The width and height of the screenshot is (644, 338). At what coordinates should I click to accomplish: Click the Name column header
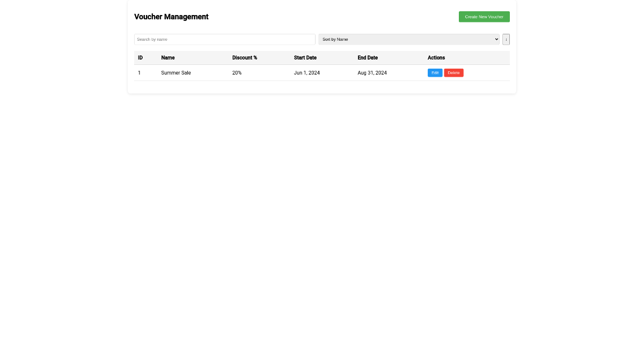click(x=168, y=57)
